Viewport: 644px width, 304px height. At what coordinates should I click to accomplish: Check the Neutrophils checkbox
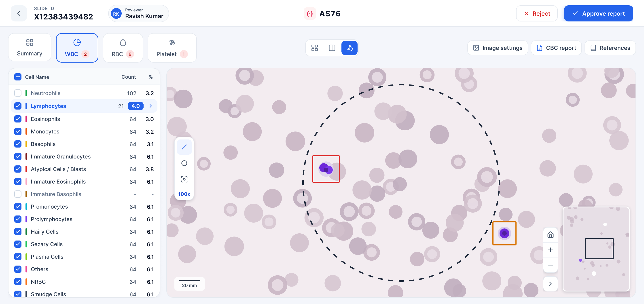(18, 93)
